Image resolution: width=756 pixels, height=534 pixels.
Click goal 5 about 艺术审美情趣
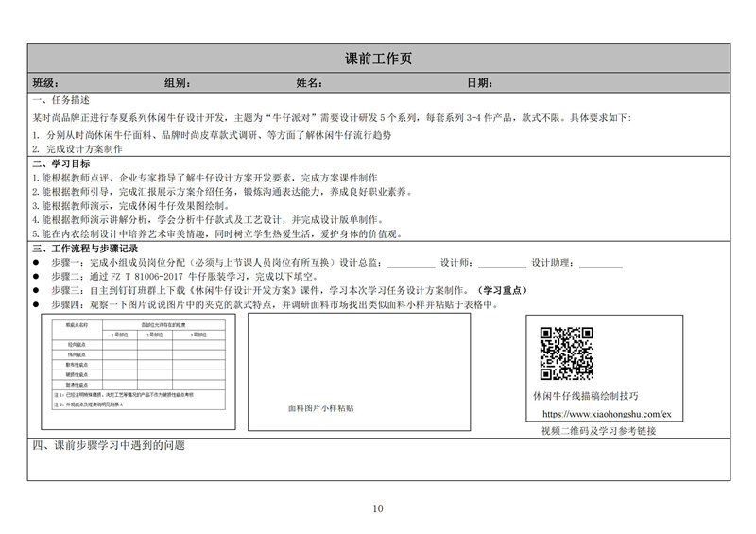(x=217, y=234)
